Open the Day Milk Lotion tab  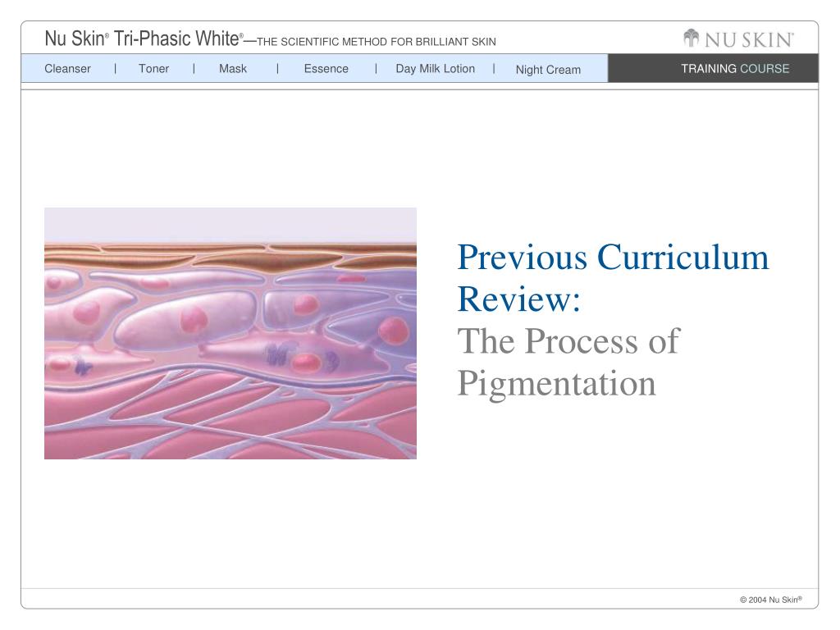(435, 69)
